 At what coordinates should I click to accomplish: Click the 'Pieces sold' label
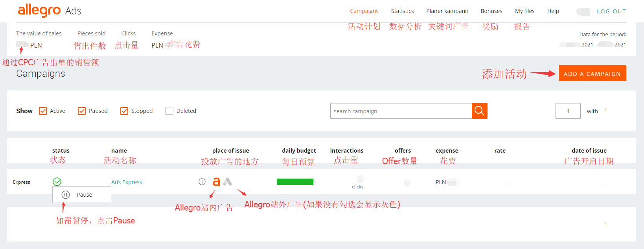92,33
